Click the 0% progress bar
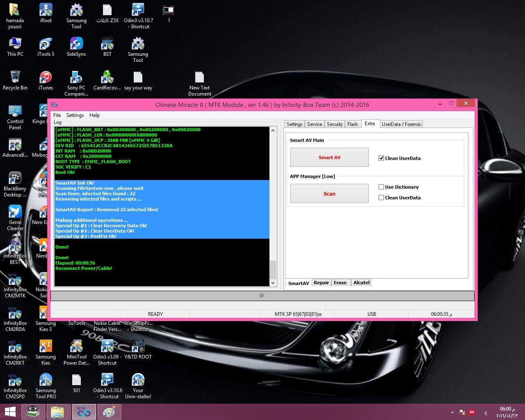 [262, 296]
